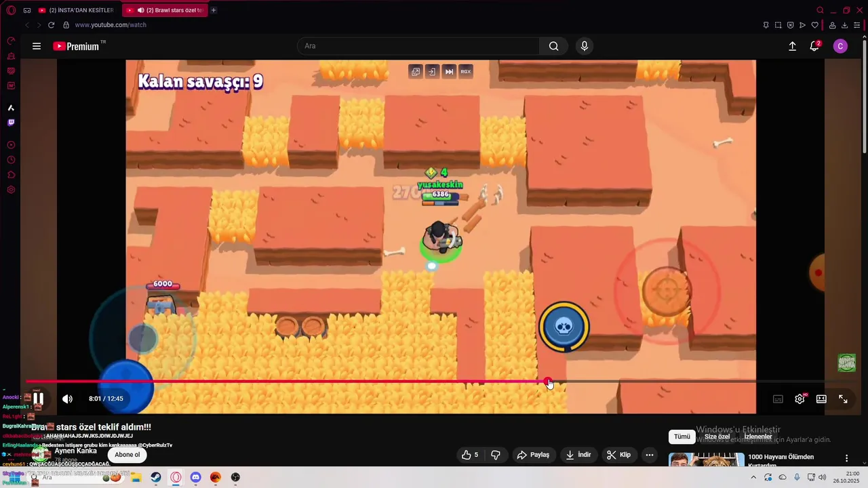868x488 pixels.
Task: Select the Tümü filter chip
Action: (682, 436)
